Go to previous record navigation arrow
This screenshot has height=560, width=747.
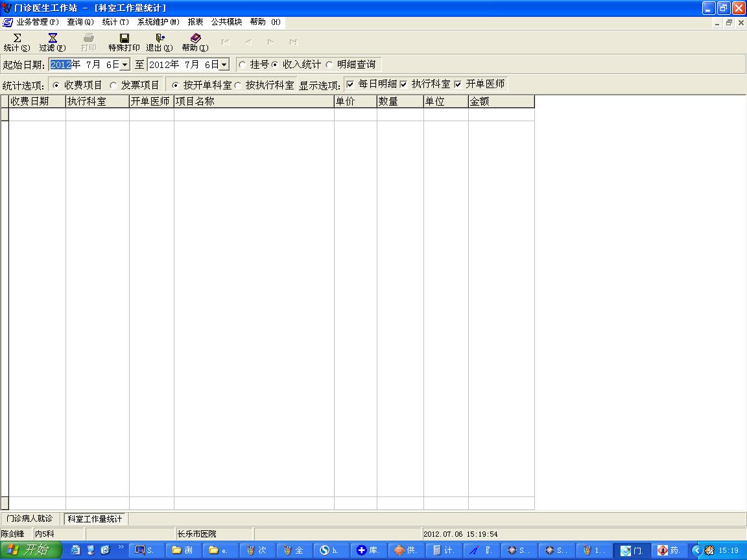(248, 42)
